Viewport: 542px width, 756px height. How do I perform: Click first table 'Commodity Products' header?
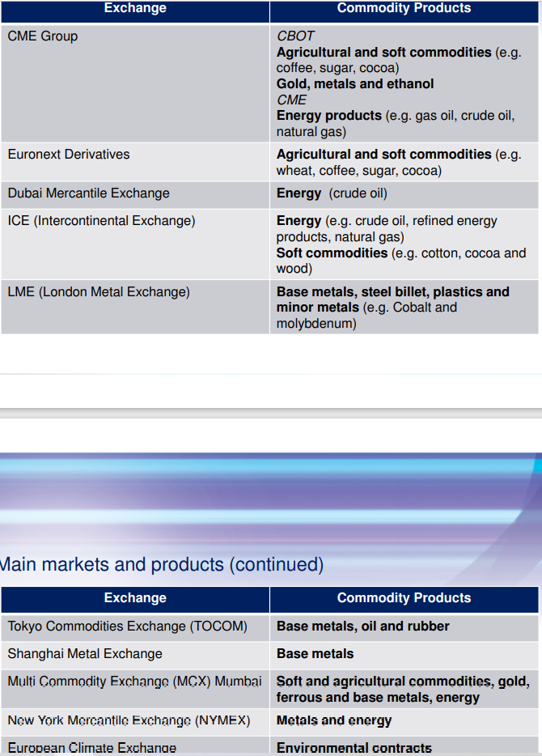tap(404, 11)
